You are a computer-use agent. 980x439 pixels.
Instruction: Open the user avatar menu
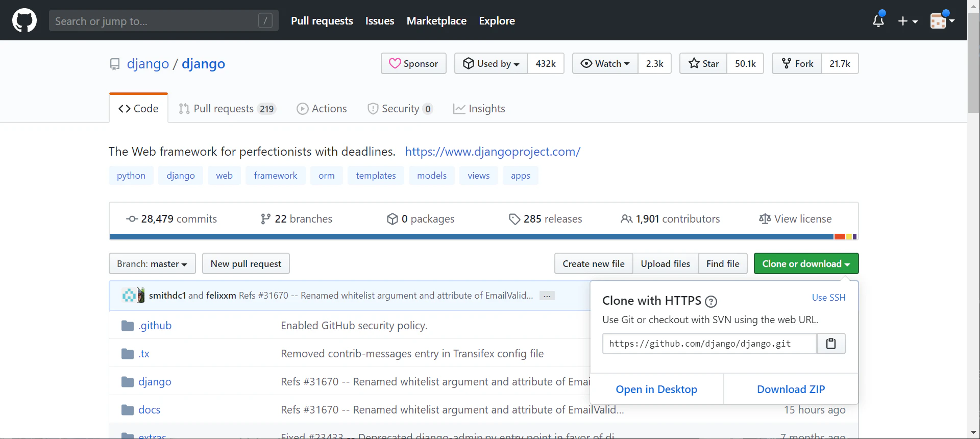click(x=942, y=21)
